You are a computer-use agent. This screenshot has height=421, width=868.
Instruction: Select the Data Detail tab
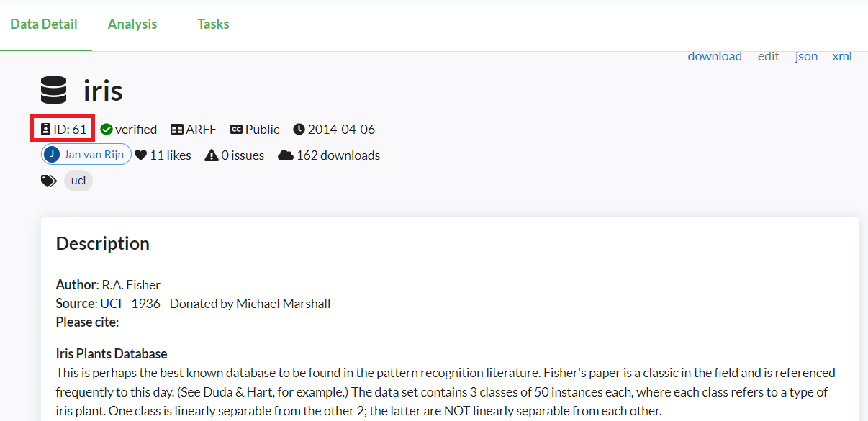point(44,24)
